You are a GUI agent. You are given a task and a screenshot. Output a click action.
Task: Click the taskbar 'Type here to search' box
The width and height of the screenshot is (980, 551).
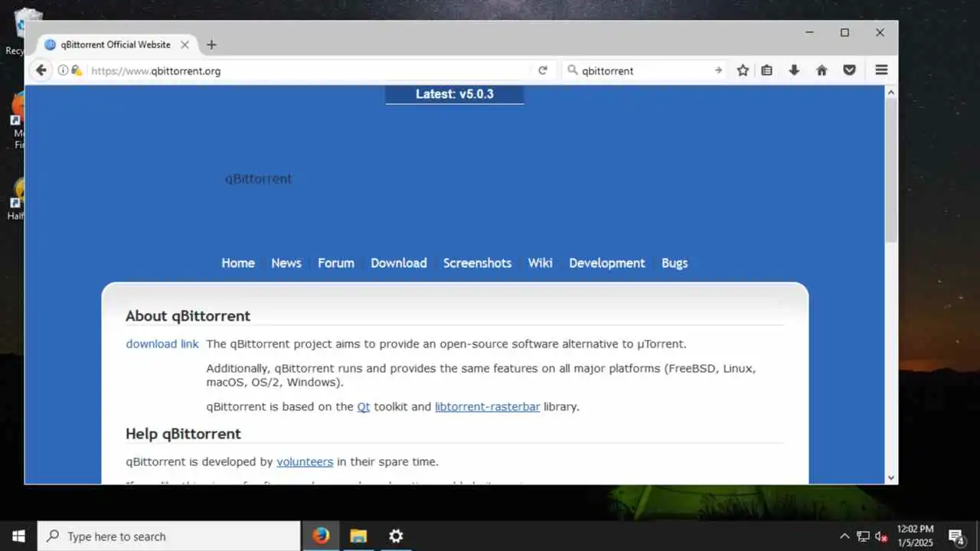click(168, 536)
